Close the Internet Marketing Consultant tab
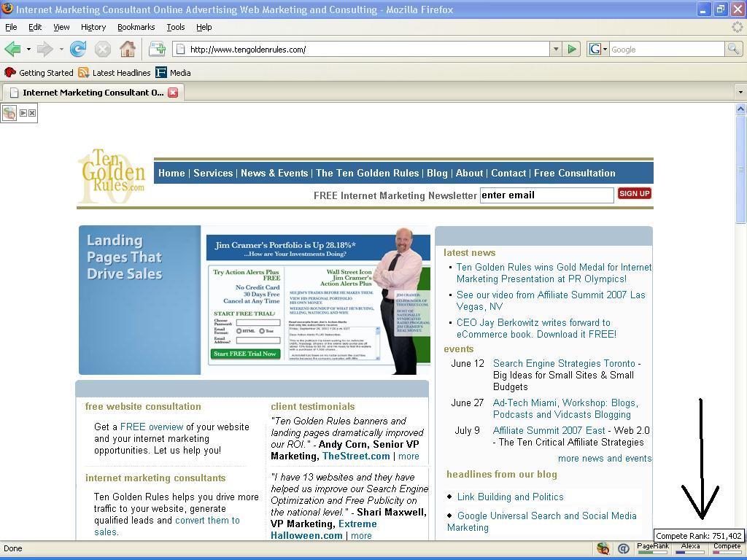This screenshot has height=560, width=747. pos(173,93)
